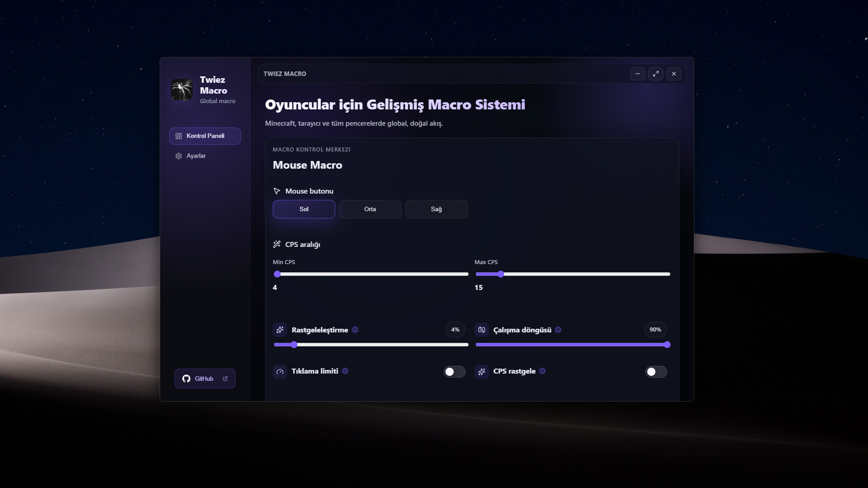The width and height of the screenshot is (868, 488).
Task: Enable the Tıklama limiti toggle
Action: pyautogui.click(x=455, y=372)
